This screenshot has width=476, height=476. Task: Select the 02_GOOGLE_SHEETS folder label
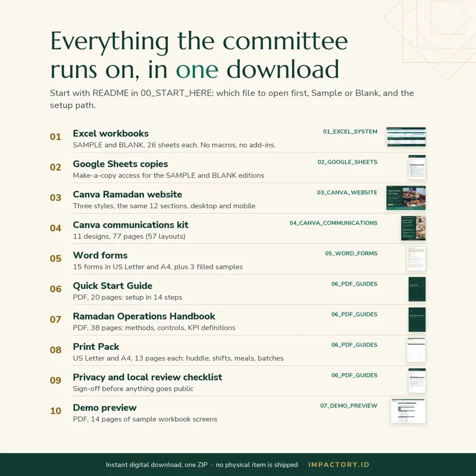coord(347,162)
